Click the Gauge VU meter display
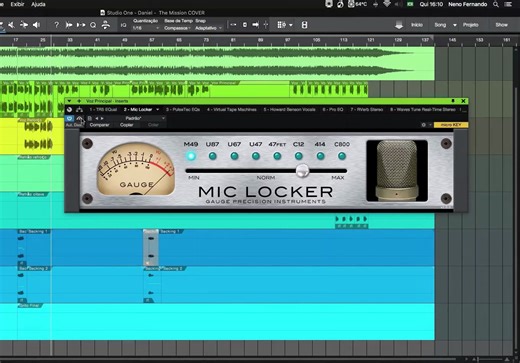The width and height of the screenshot is (520, 363). [x=136, y=169]
